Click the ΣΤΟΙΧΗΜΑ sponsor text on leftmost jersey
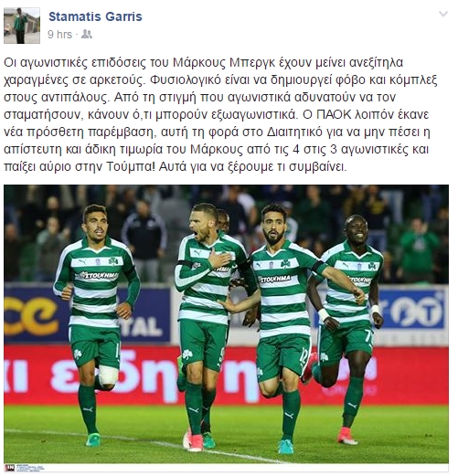The image size is (458, 476). (x=98, y=276)
